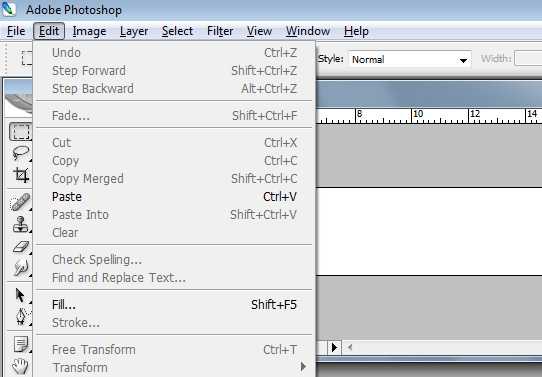The height and width of the screenshot is (377, 542).
Task: Open the status bar arrow menu
Action: pyautogui.click(x=334, y=347)
